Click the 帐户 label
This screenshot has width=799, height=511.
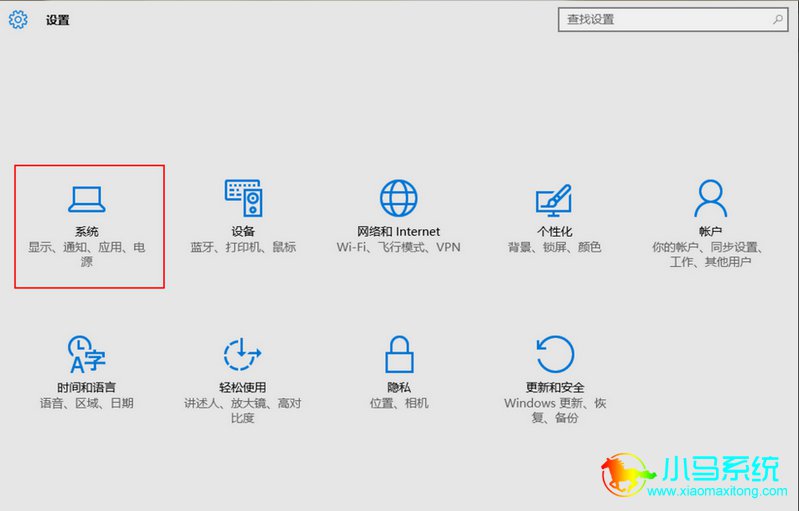710,231
